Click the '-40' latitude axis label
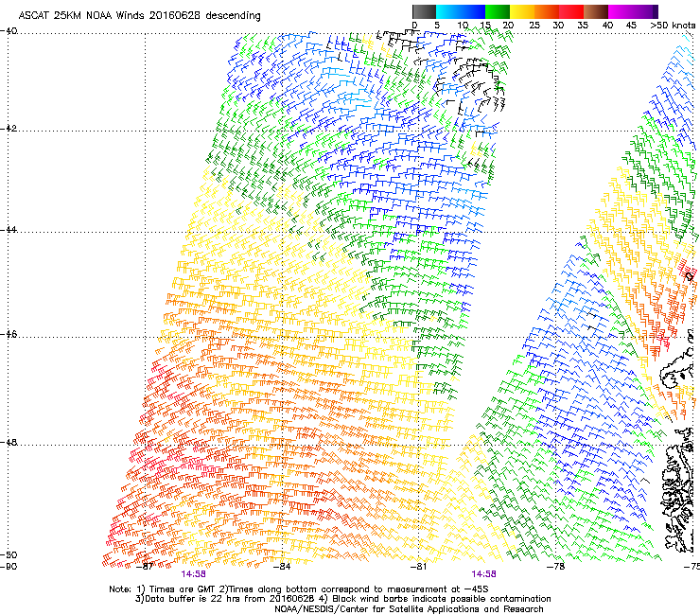Screen dimensions: 700x615 [x=9, y=31]
